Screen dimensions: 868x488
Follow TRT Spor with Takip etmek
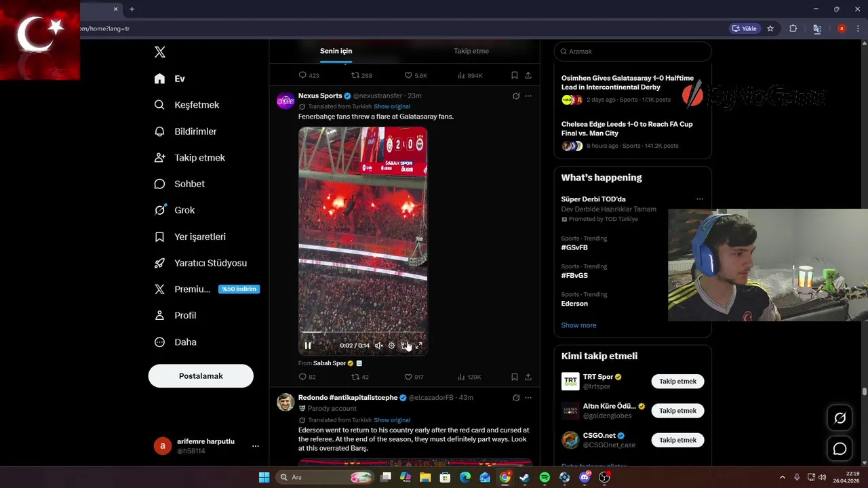[677, 382]
